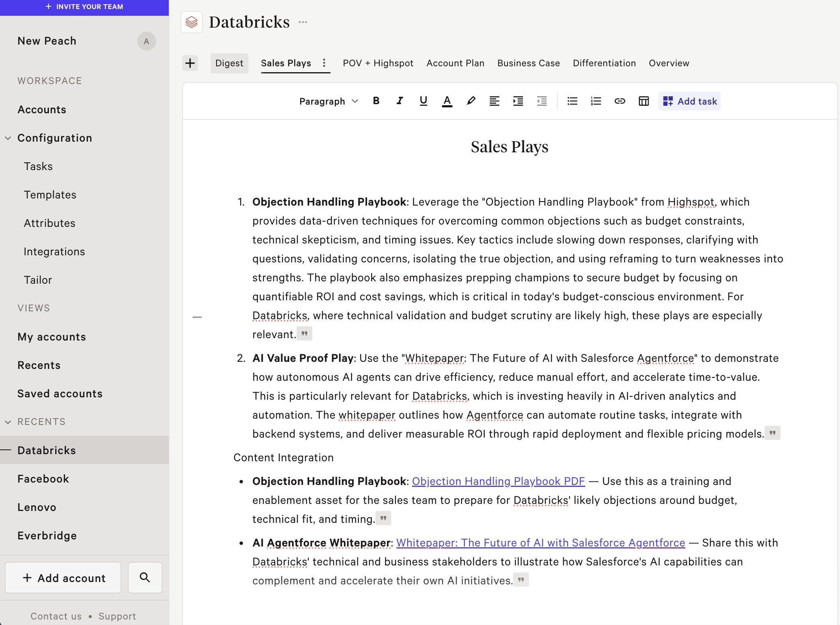
Task: Open the Paragraph style dropdown
Action: 328,101
